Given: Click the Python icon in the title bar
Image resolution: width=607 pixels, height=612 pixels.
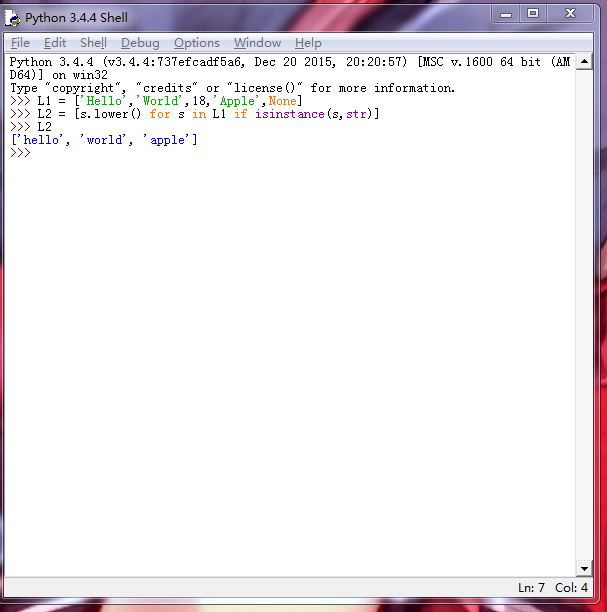Looking at the screenshot, I should 13,17.
